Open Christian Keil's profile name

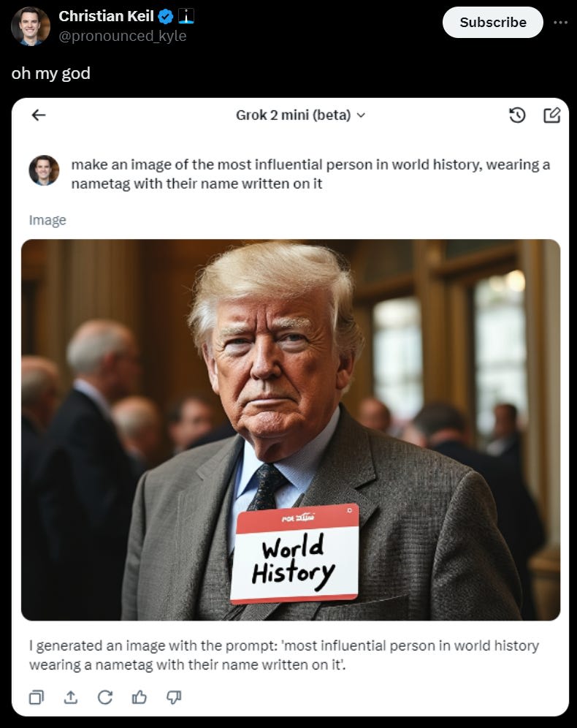coord(106,16)
